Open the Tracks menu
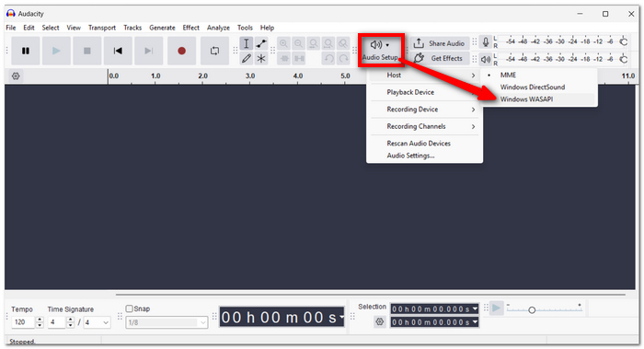Screen dimensions: 644x349 click(132, 28)
